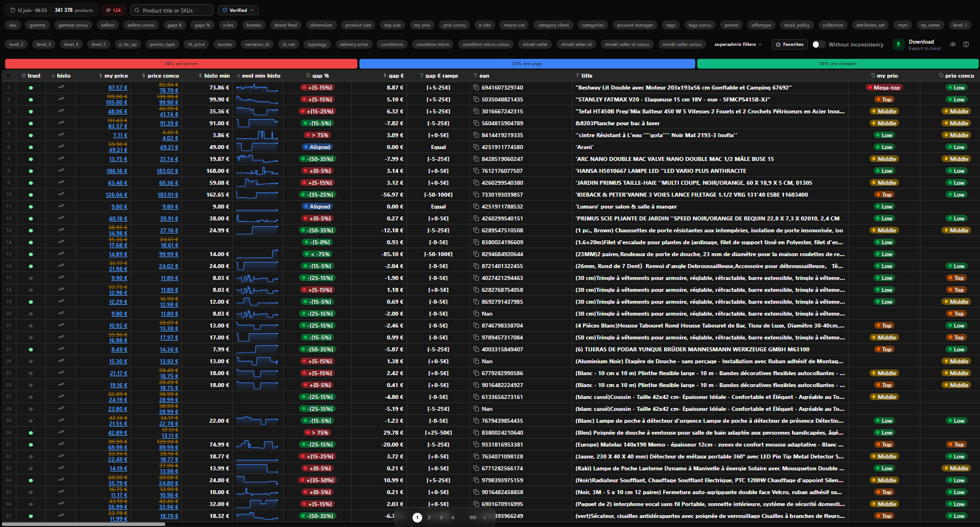Screen dimensions: 980x527
Task: Toggle the ecotax filter chip
Action: point(225,44)
